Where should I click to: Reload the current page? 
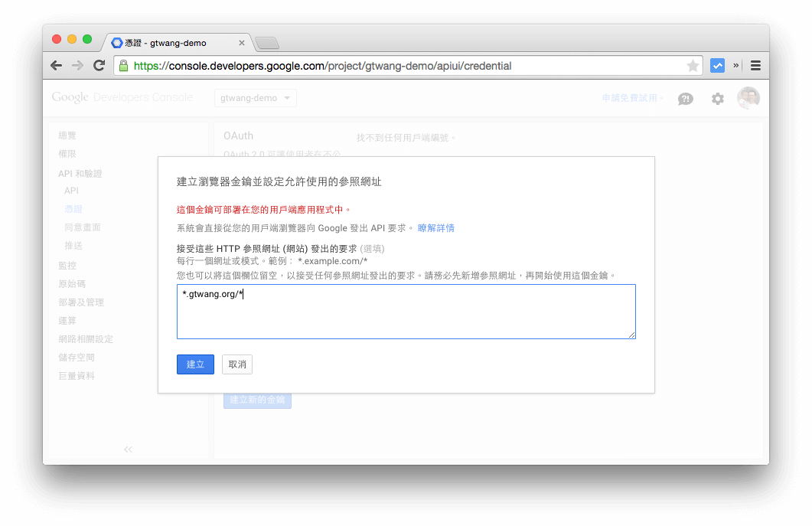coord(99,65)
